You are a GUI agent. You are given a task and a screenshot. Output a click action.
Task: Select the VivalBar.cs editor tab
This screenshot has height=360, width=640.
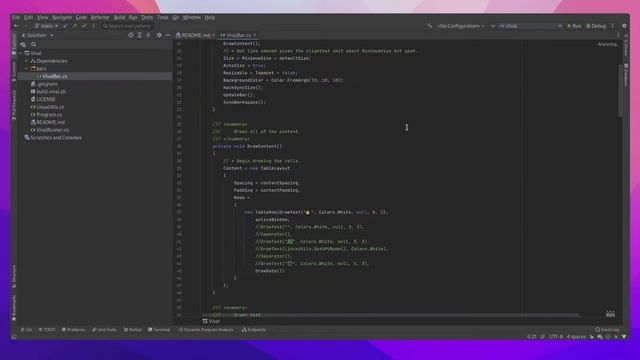coord(238,35)
